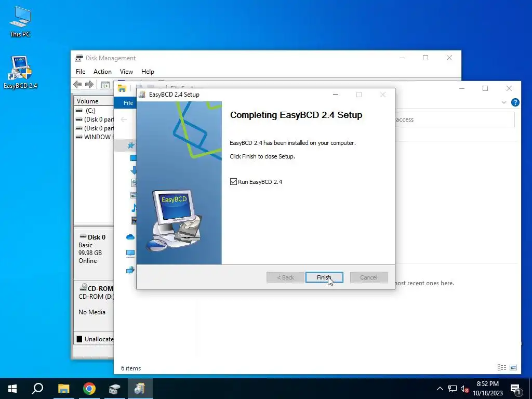Open the clock and date flyout

click(x=487, y=389)
